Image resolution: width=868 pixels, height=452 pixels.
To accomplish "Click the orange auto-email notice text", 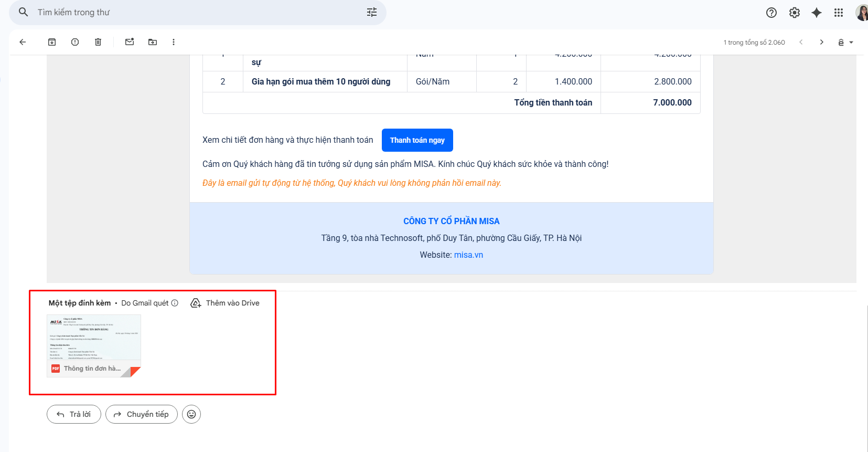I will pyautogui.click(x=352, y=183).
